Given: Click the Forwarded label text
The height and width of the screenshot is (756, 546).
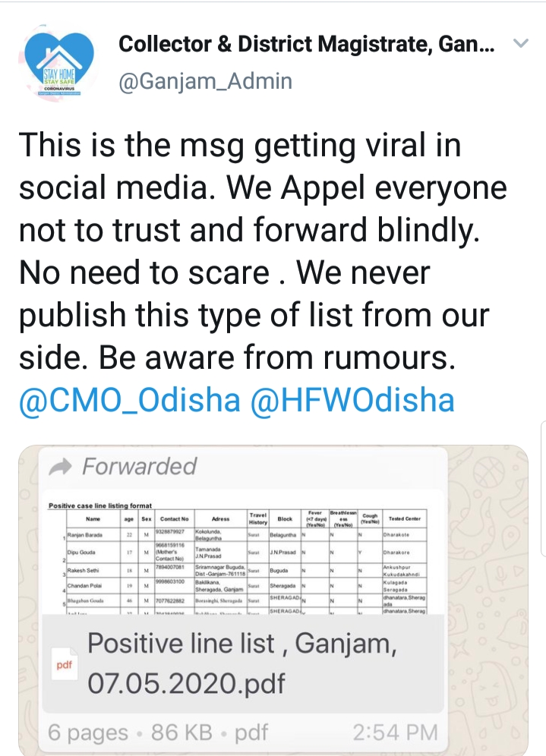Looking at the screenshot, I should coord(139,466).
